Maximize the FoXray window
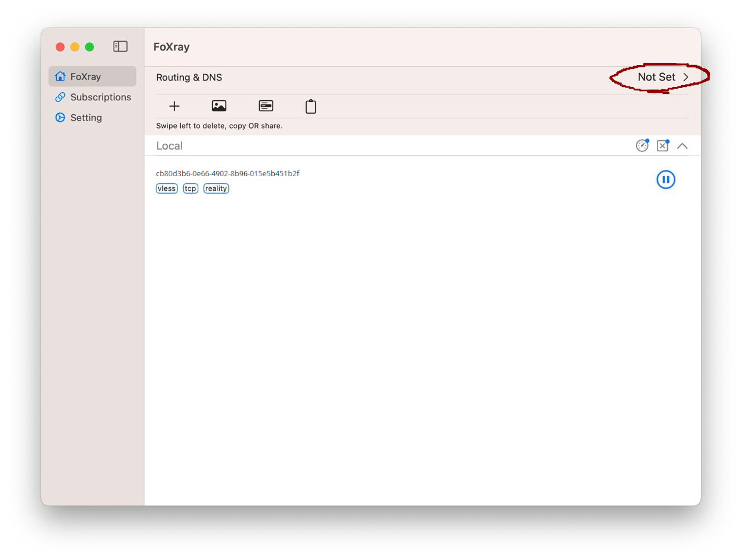742x560 pixels. (89, 47)
